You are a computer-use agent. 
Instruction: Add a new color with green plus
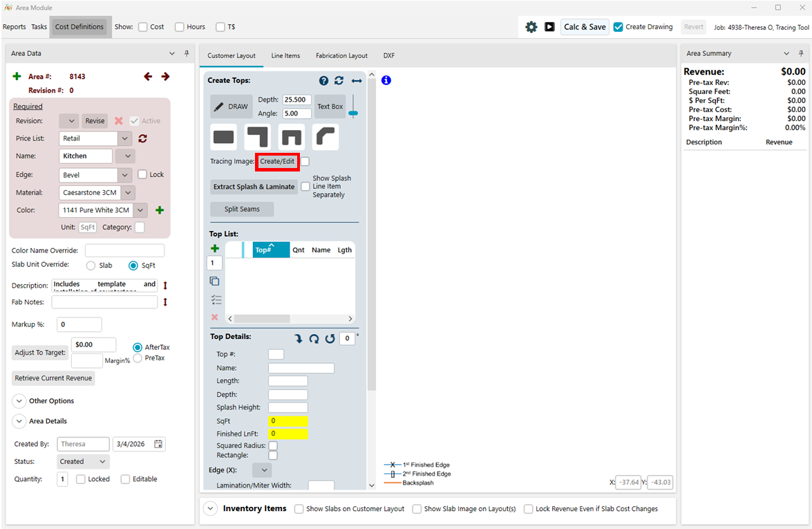click(x=160, y=210)
